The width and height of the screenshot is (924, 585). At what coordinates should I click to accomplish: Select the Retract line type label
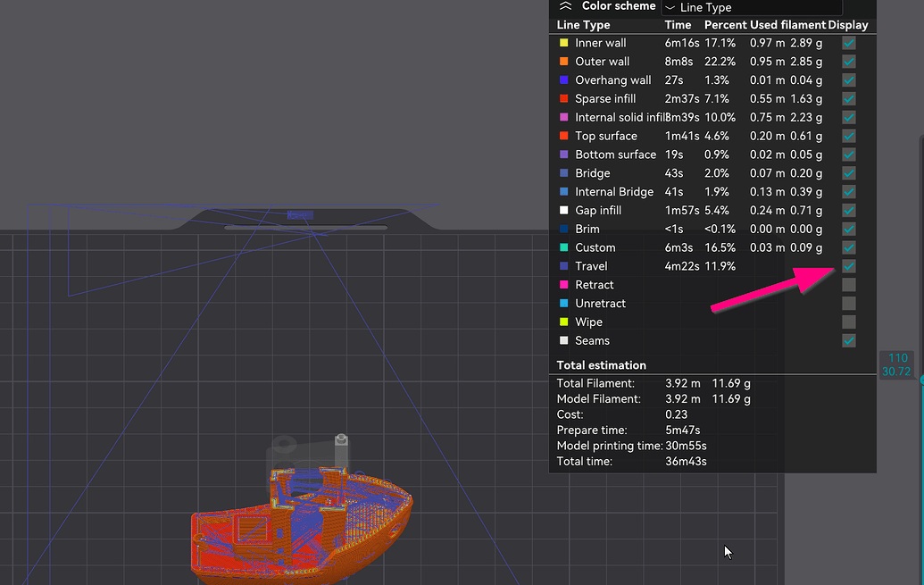594,285
